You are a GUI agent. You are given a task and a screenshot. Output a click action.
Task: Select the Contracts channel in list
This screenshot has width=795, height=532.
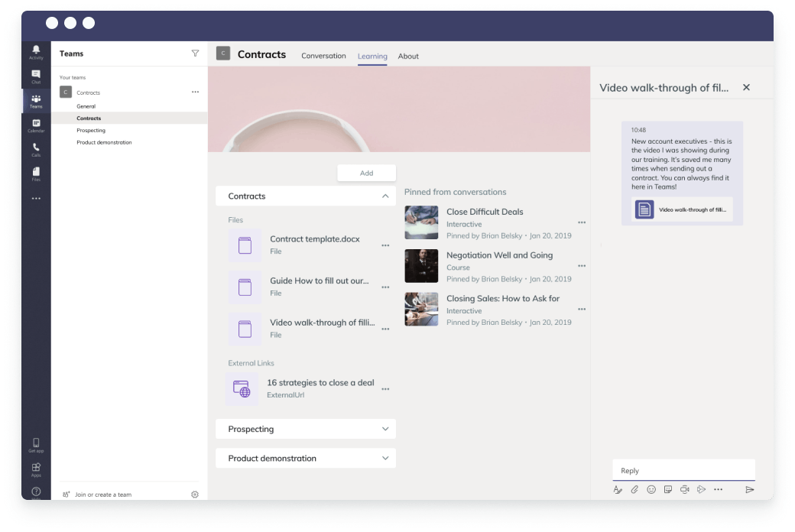pyautogui.click(x=89, y=118)
